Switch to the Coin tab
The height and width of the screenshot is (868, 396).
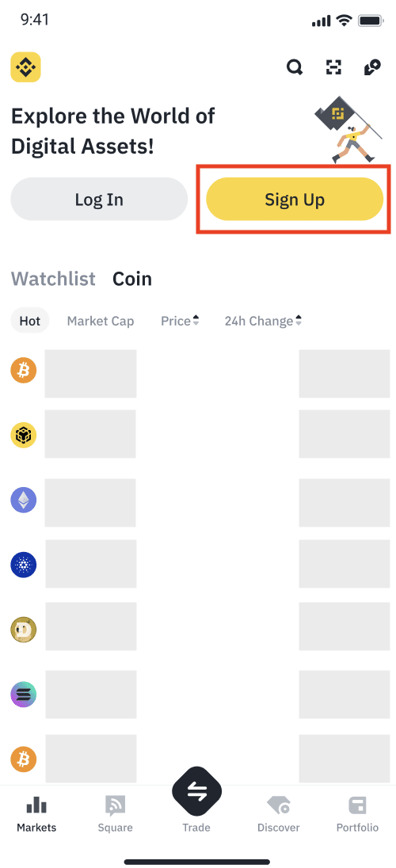tap(132, 279)
